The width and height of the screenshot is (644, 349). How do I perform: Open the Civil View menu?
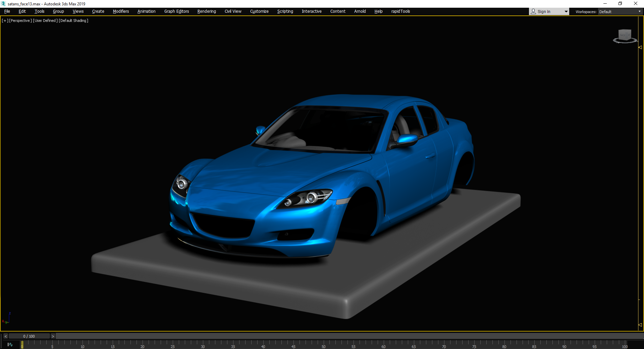point(233,11)
